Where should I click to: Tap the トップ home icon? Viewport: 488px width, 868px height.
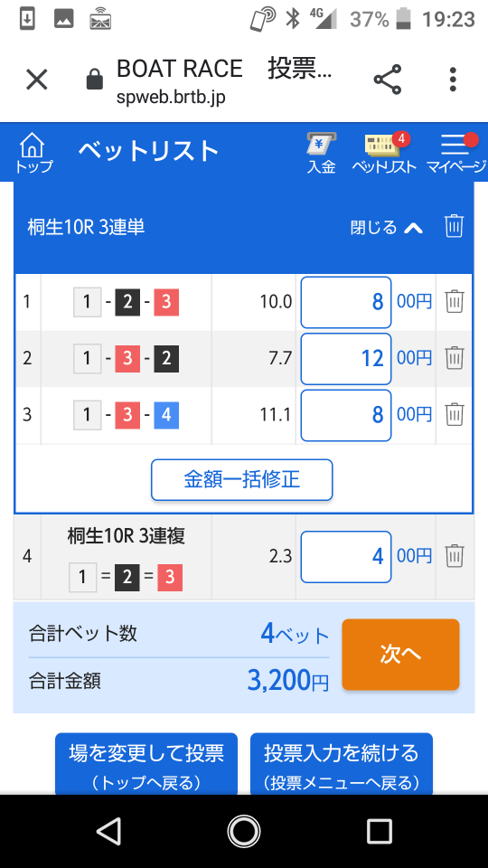coord(33,153)
